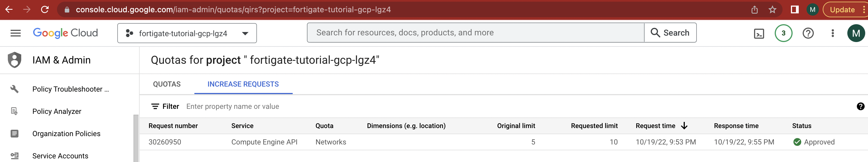Select the INCREASE REQUESTS tab
This screenshot has height=162, width=868.
(243, 84)
